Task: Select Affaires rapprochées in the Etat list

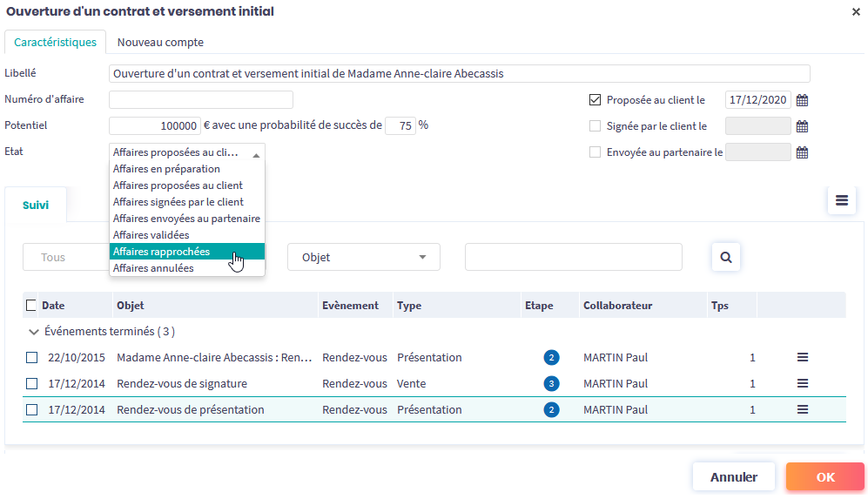Action: tap(161, 252)
